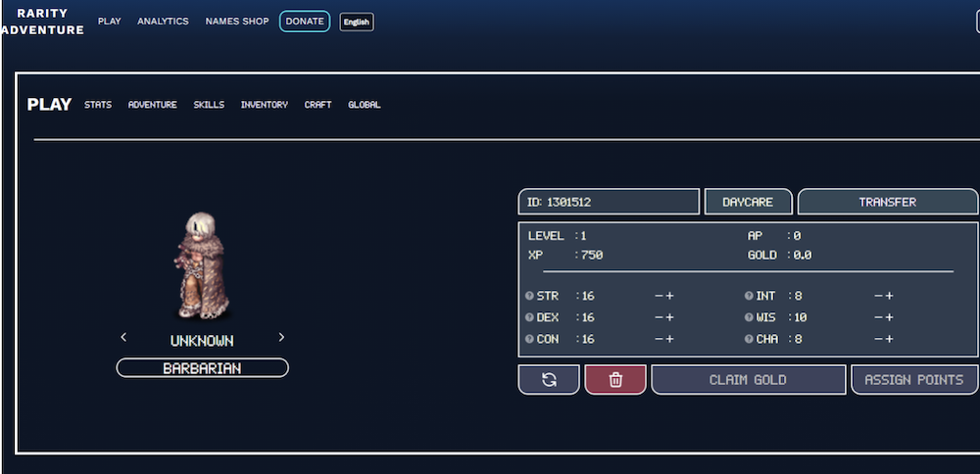
Task: Open Analytics in the top navigation
Action: pos(163,22)
